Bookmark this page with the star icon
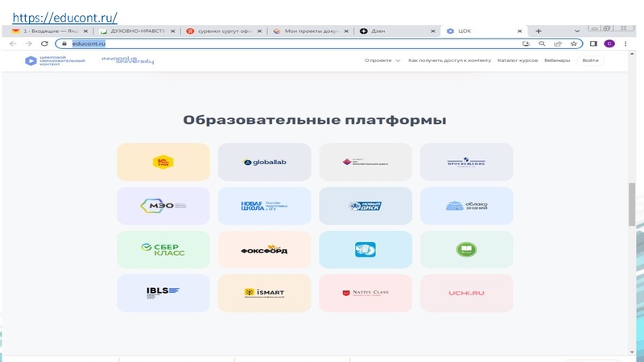 tap(574, 43)
